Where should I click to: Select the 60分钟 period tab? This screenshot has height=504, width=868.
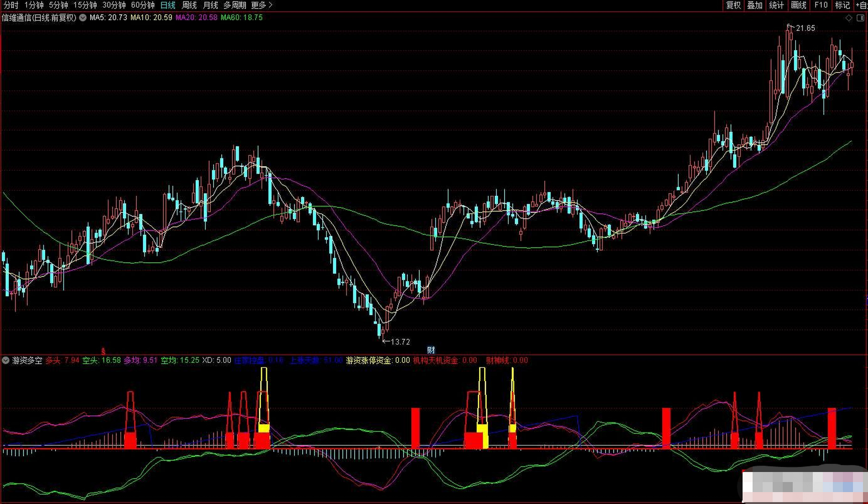142,5
